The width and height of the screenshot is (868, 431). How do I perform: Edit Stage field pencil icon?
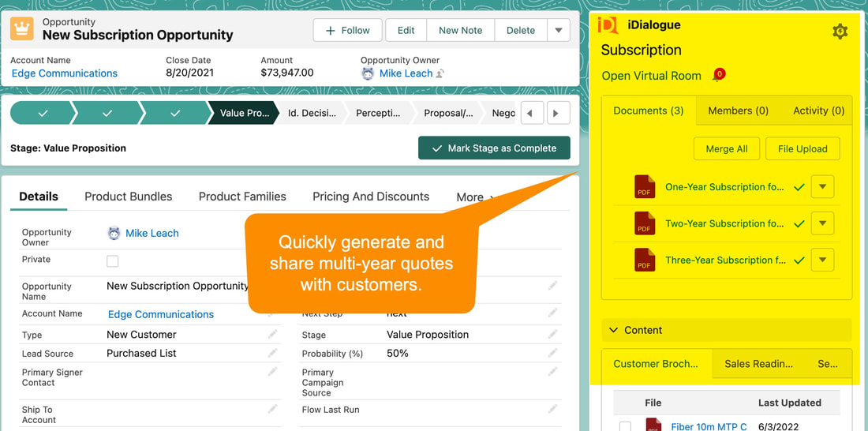552,334
